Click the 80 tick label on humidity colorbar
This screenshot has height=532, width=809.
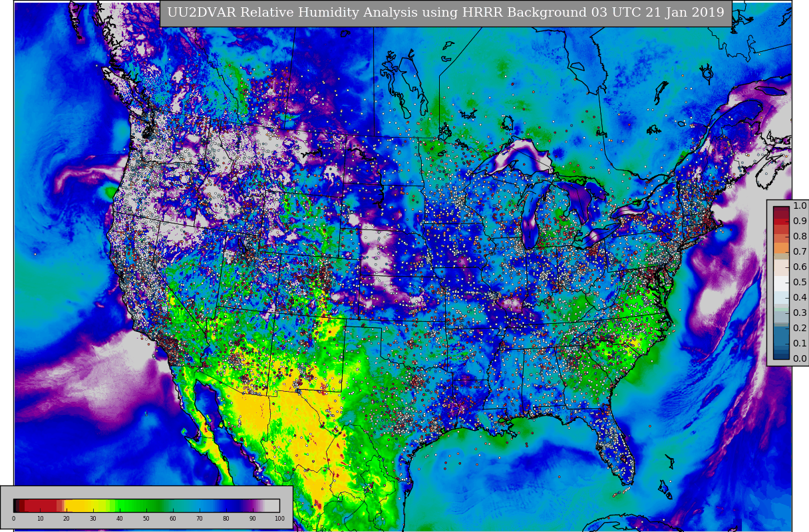click(x=226, y=518)
